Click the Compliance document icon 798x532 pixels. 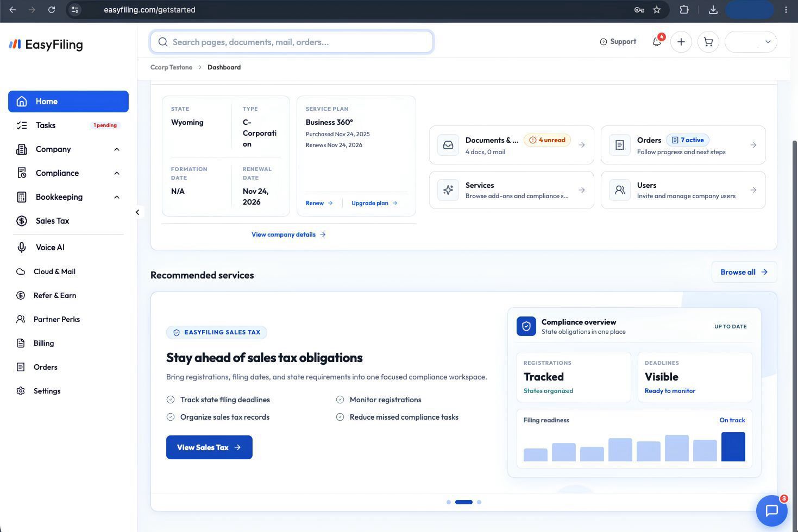click(x=22, y=173)
